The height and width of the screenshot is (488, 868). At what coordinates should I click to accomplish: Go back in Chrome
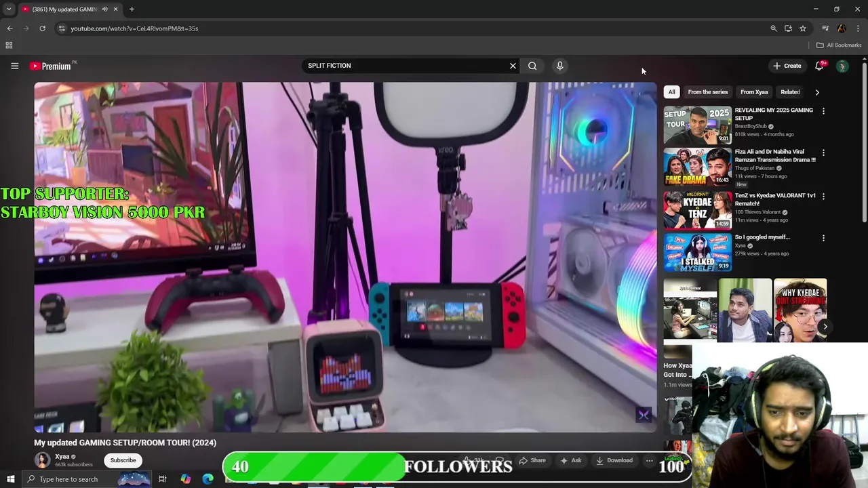(9, 28)
